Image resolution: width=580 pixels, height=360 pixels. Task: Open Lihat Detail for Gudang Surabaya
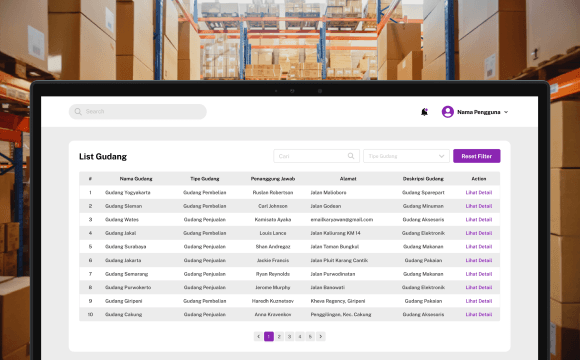(479, 246)
